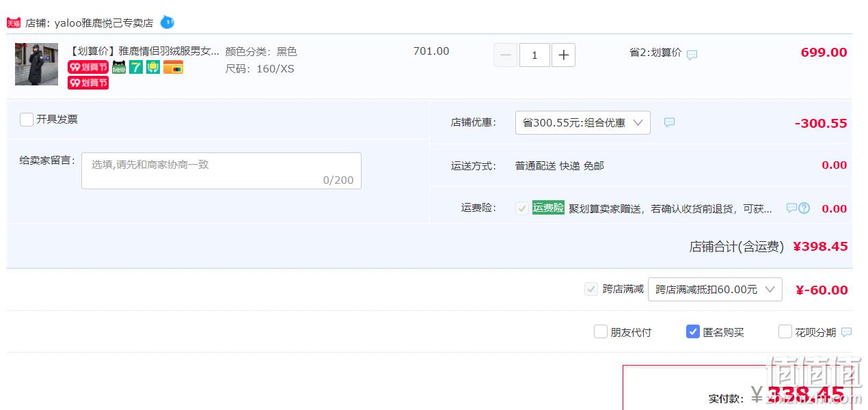Open the down jacket product thumbnail
This screenshot has height=410, width=868.
point(37,64)
